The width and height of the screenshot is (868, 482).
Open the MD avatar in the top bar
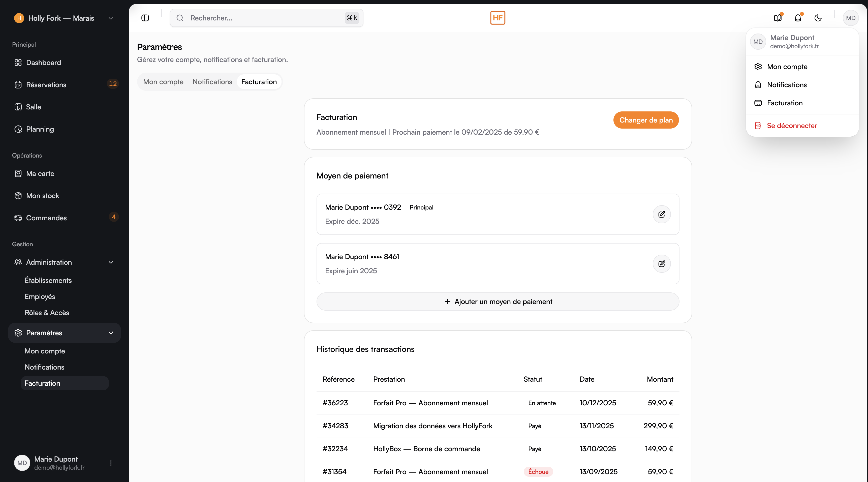[x=850, y=18]
